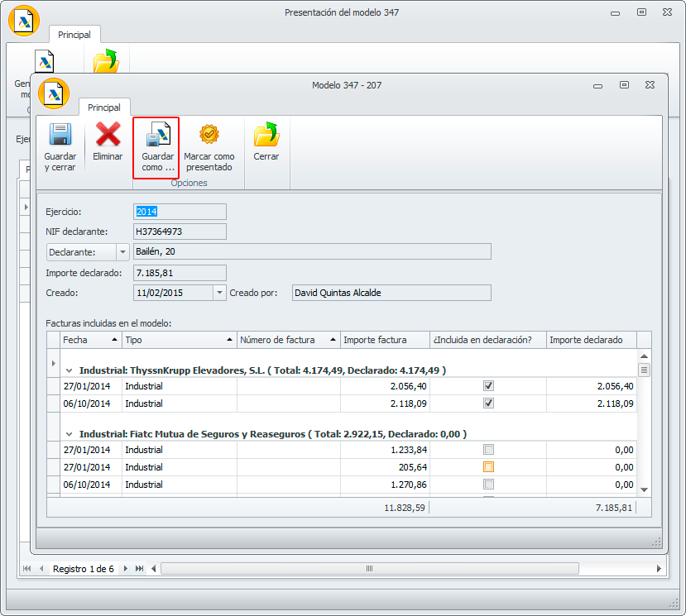Collapse the Fiatc Mutua de Seguros group
The width and height of the screenshot is (686, 616).
click(x=70, y=434)
